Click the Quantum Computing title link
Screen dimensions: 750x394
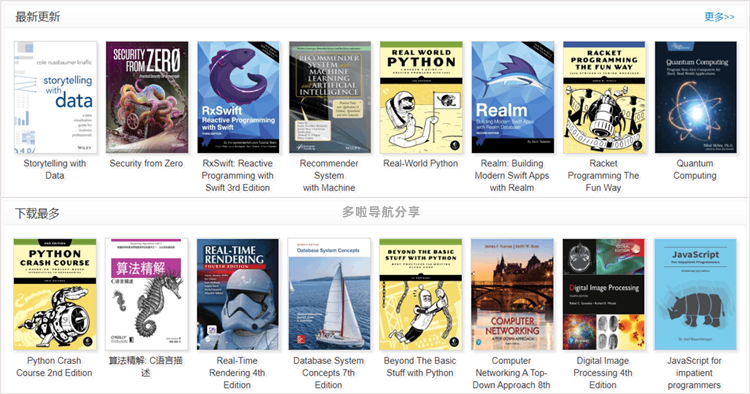(x=695, y=169)
